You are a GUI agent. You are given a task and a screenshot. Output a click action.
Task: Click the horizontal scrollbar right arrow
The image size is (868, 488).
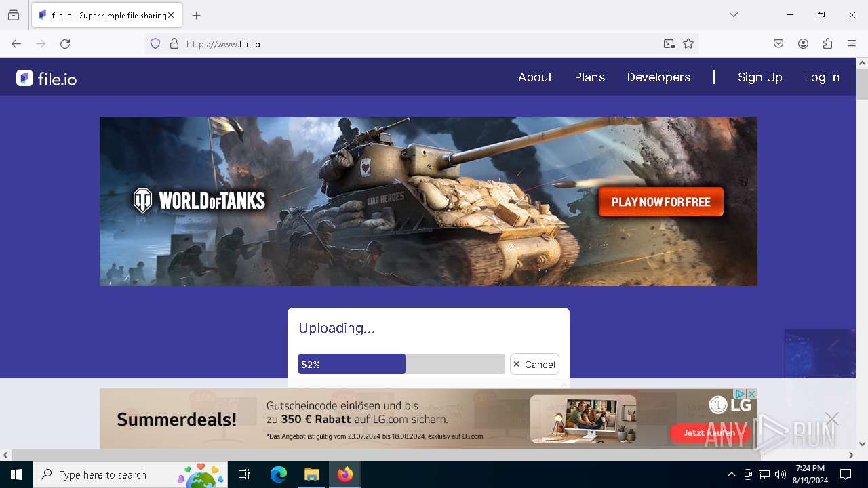click(x=851, y=455)
